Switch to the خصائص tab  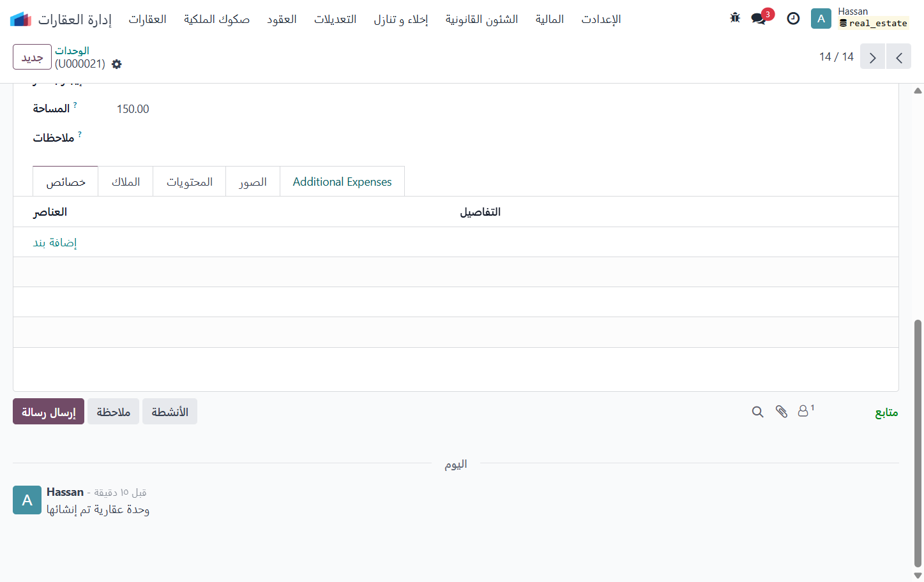(65, 182)
